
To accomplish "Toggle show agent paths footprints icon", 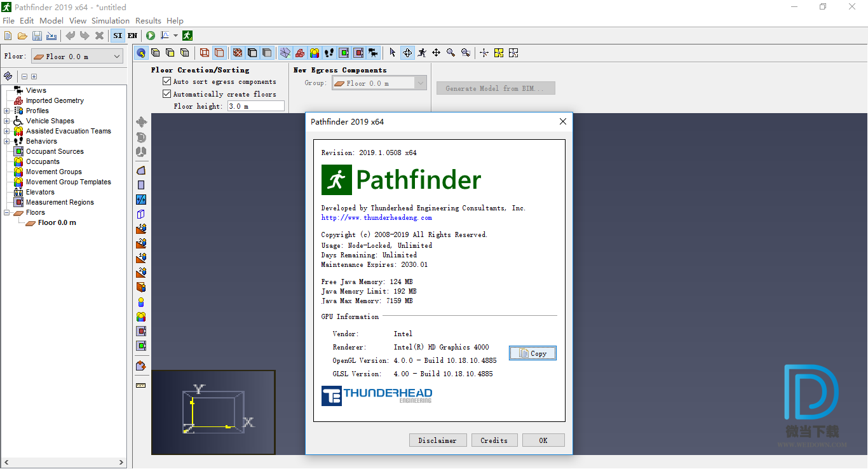I will coord(329,53).
